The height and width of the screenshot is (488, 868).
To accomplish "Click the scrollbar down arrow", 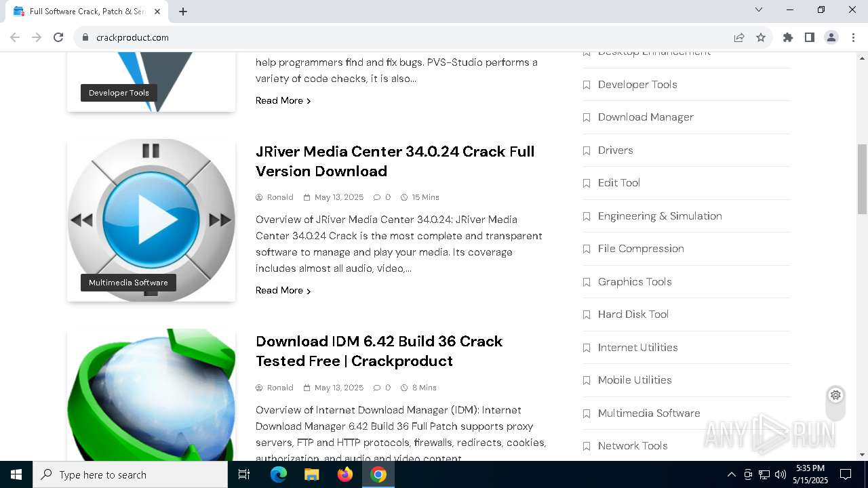I will 862,455.
